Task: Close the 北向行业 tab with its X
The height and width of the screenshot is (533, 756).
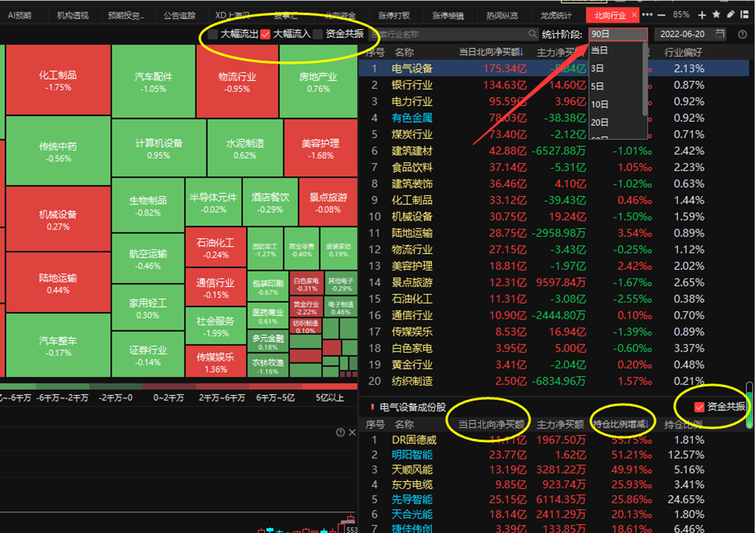Action: point(634,15)
